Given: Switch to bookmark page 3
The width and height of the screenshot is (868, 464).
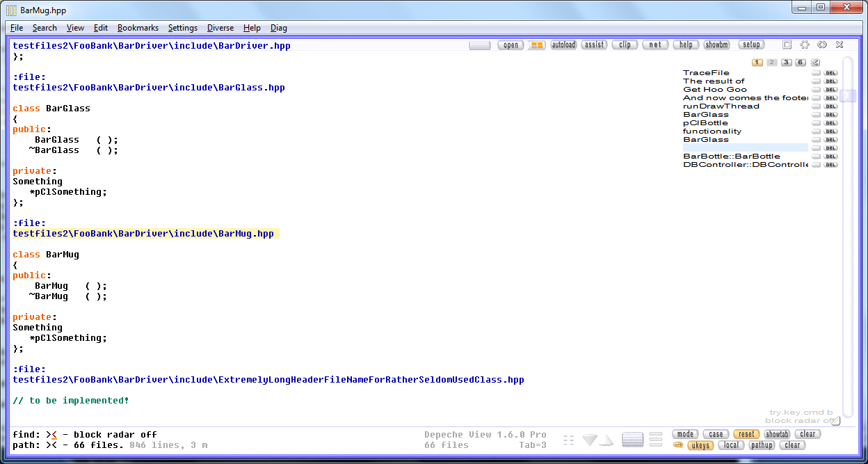Looking at the screenshot, I should tap(786, 63).
